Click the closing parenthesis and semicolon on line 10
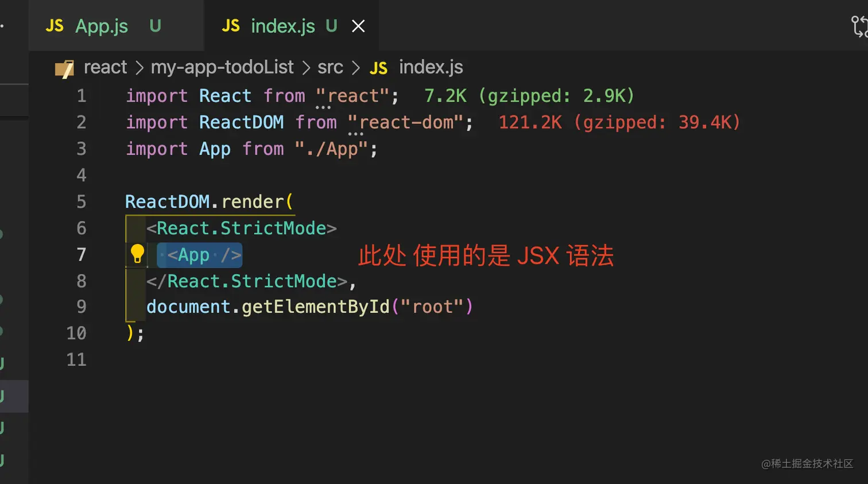The image size is (868, 484). pos(135,334)
